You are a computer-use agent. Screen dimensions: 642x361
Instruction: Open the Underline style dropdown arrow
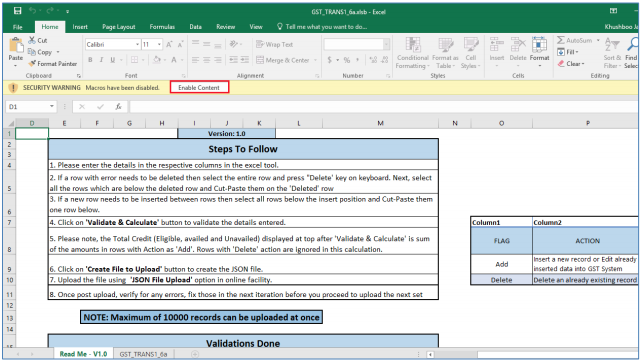point(121,60)
